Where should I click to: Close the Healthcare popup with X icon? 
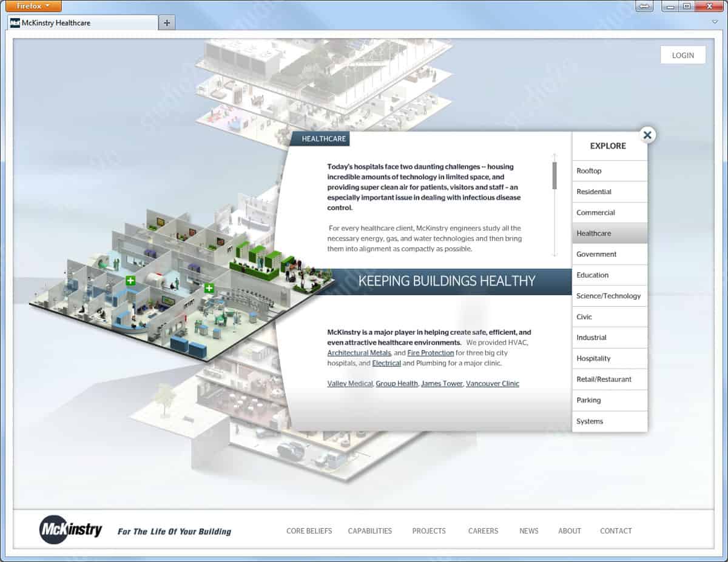pyautogui.click(x=647, y=135)
